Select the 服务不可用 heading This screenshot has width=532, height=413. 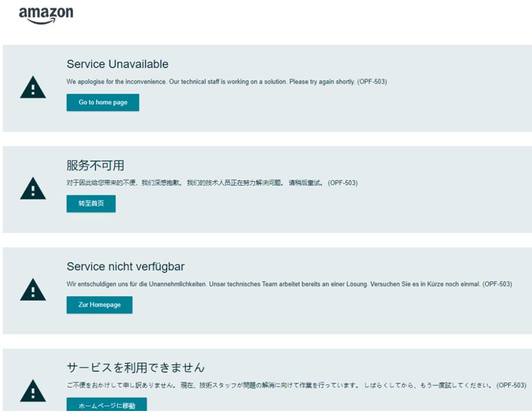(x=95, y=165)
